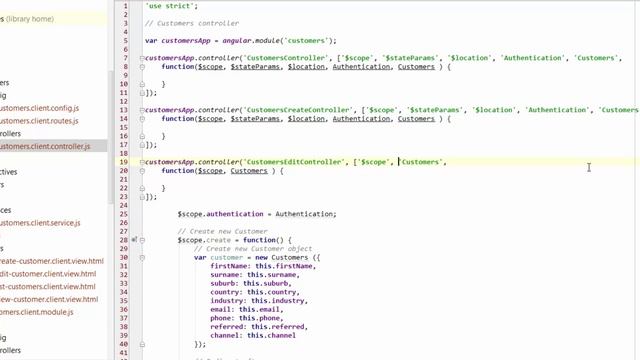Collapse $scope.create fold on line 28
The width and height of the screenshot is (640, 360).
pos(142,240)
